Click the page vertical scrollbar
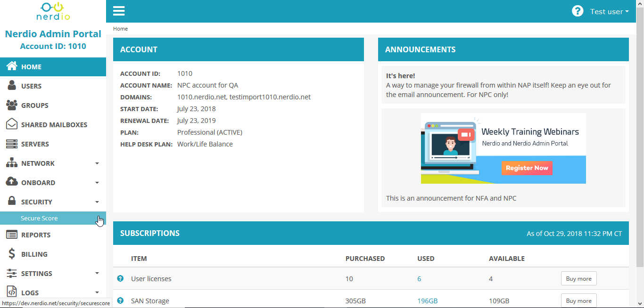644x308 pixels. [640, 137]
